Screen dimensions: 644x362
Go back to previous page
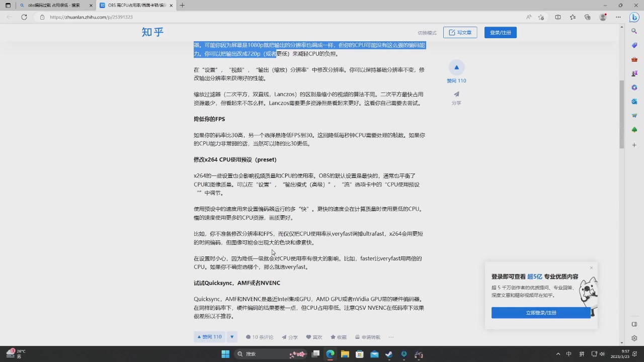tap(9, 17)
